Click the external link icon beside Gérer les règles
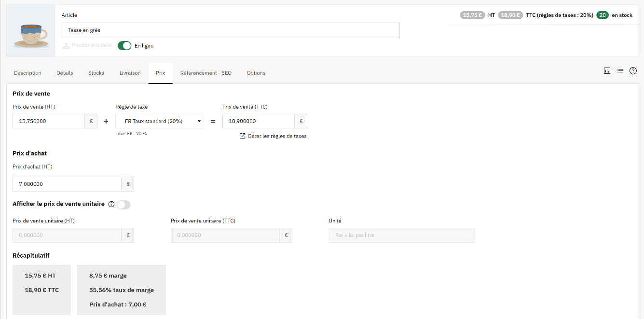644x319 pixels. click(242, 136)
